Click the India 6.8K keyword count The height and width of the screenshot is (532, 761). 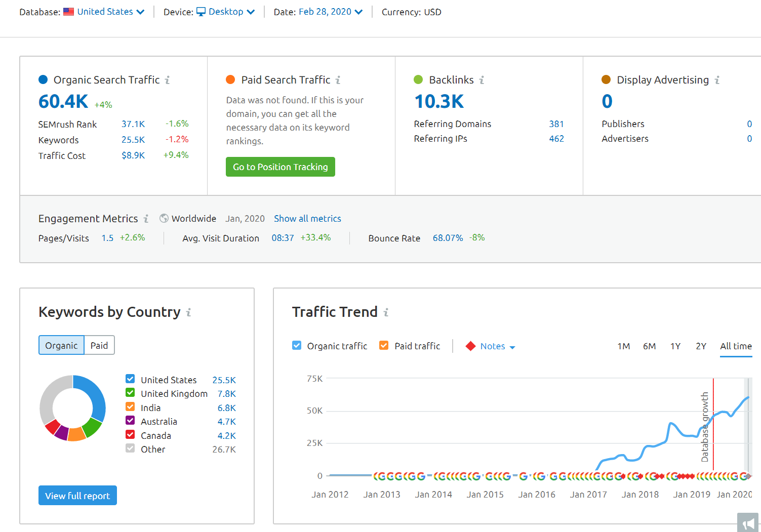(x=227, y=408)
